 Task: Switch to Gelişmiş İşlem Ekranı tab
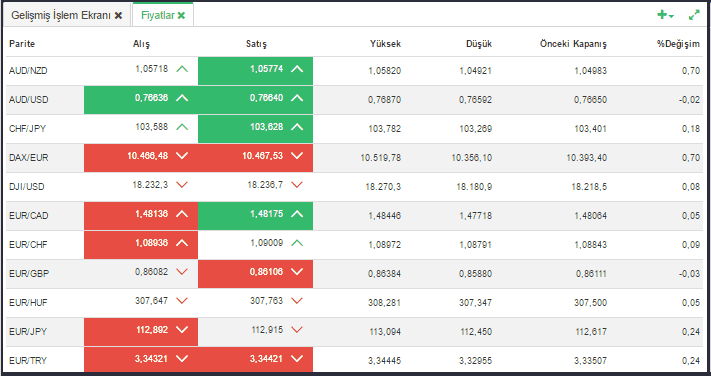61,15
